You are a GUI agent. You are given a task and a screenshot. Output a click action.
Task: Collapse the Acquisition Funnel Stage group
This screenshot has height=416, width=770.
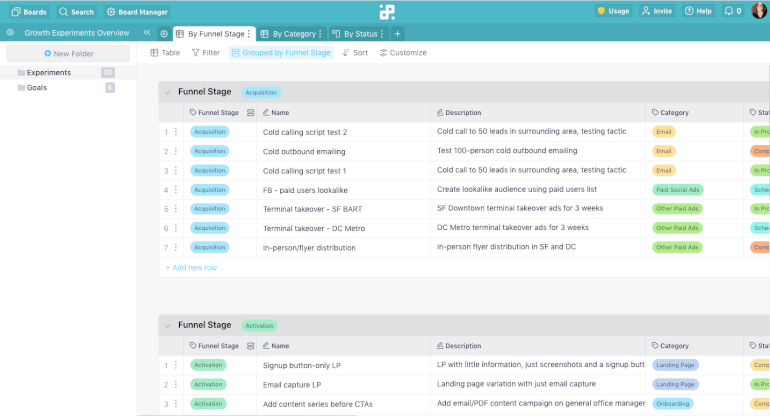[x=167, y=92]
